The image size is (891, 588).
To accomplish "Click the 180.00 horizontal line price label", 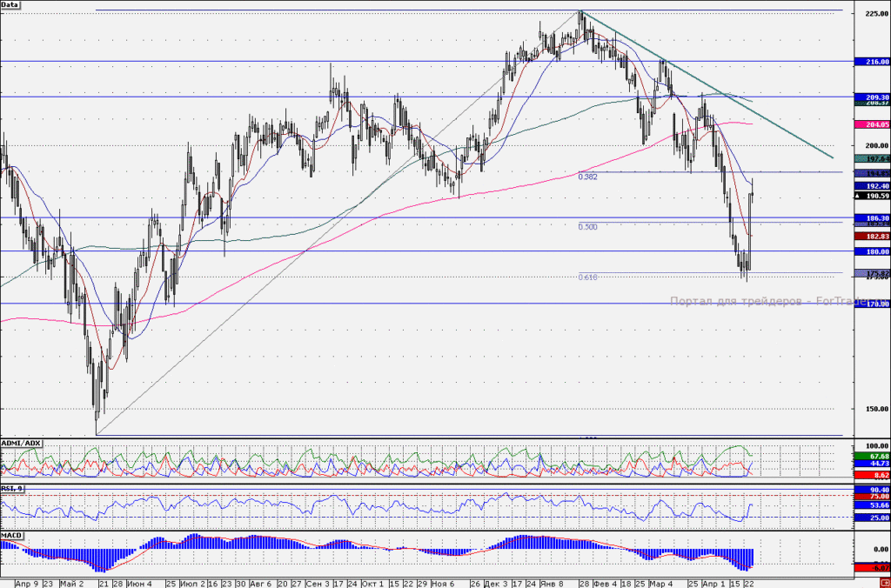I will coord(872,251).
